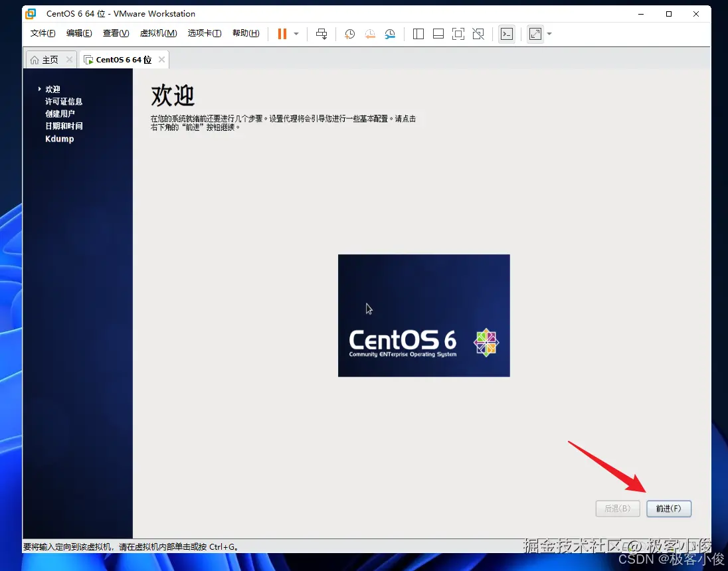Open the 虚拟机(M) menu
Image resolution: width=728 pixels, height=571 pixels.
158,33
